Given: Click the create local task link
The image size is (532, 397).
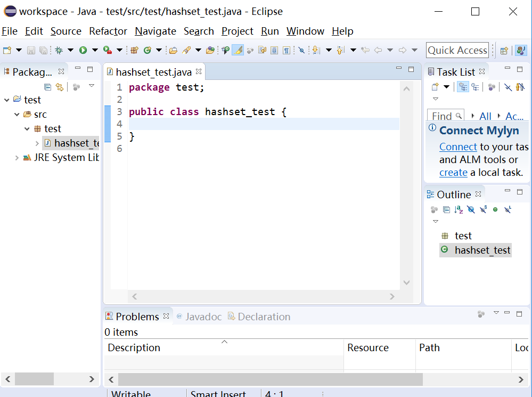Looking at the screenshot, I should [x=453, y=173].
